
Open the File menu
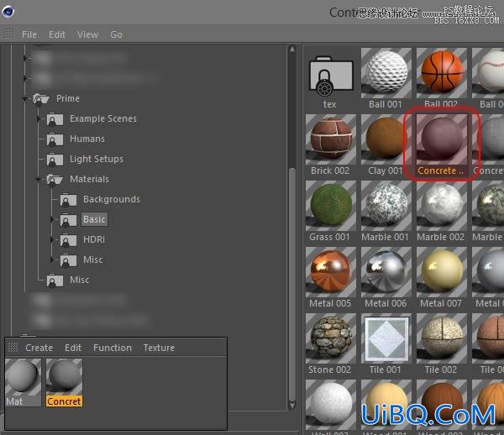(x=29, y=34)
